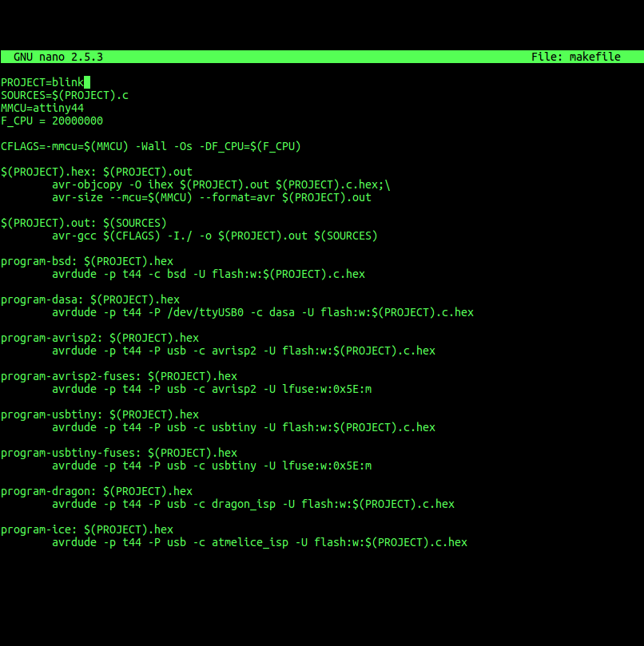Click the line 'F_CPU = 20000000'
This screenshot has height=646, width=644.
point(52,121)
